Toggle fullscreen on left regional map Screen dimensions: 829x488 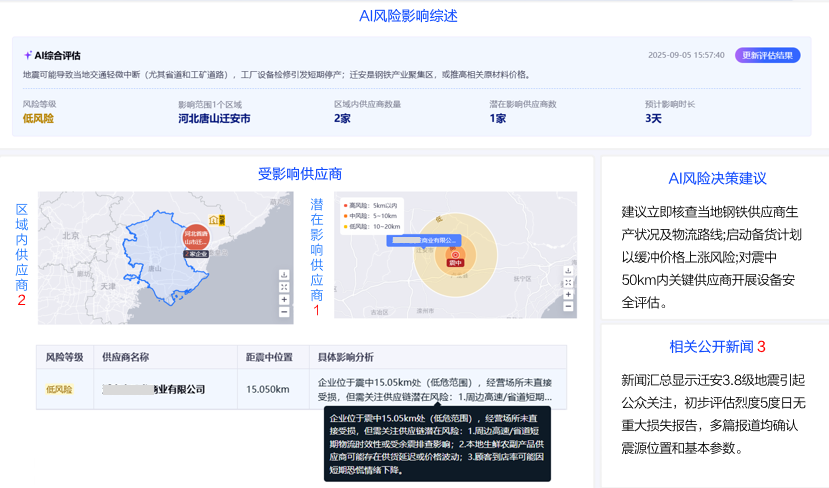click(x=285, y=286)
